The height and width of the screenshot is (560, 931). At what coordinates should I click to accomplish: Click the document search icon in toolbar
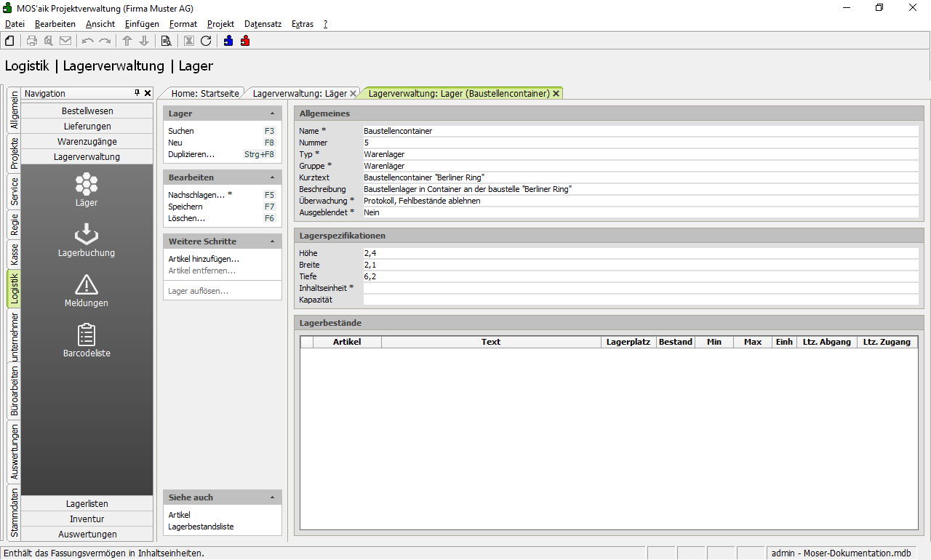pyautogui.click(x=166, y=41)
